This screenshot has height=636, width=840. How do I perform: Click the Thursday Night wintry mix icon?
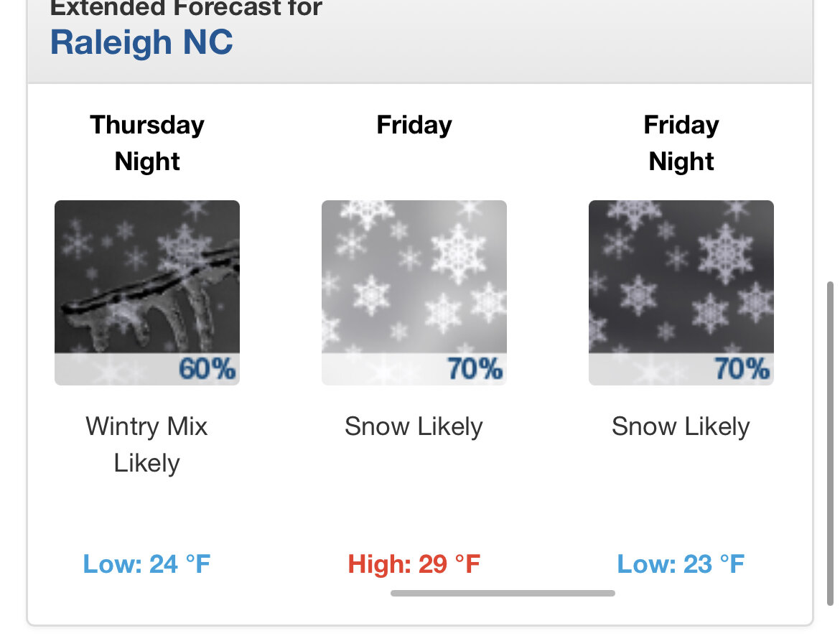[146, 293]
